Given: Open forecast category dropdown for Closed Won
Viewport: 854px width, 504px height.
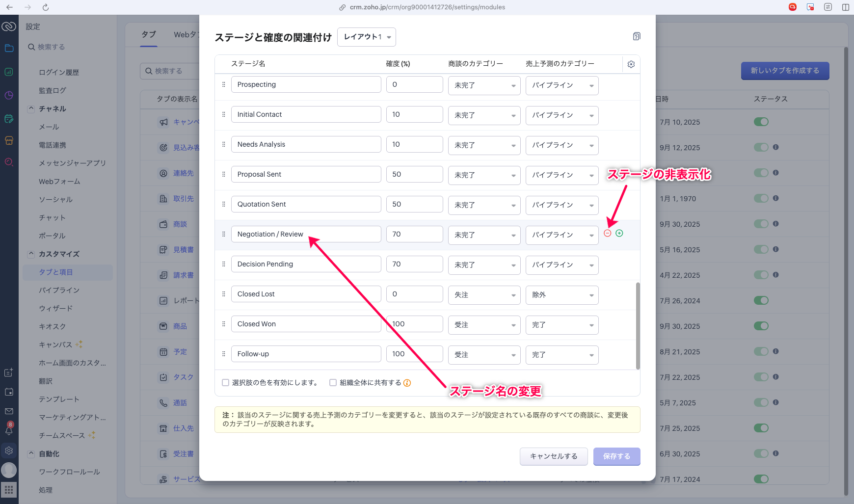Looking at the screenshot, I should 561,325.
